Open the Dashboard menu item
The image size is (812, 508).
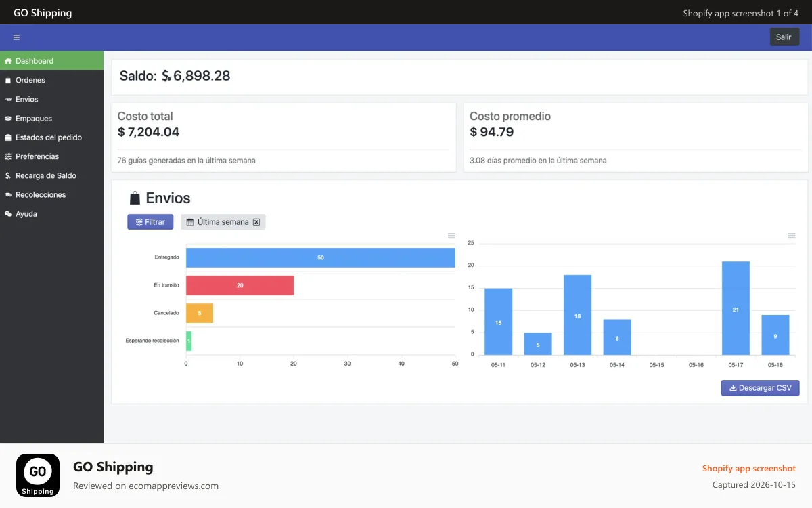pos(51,61)
